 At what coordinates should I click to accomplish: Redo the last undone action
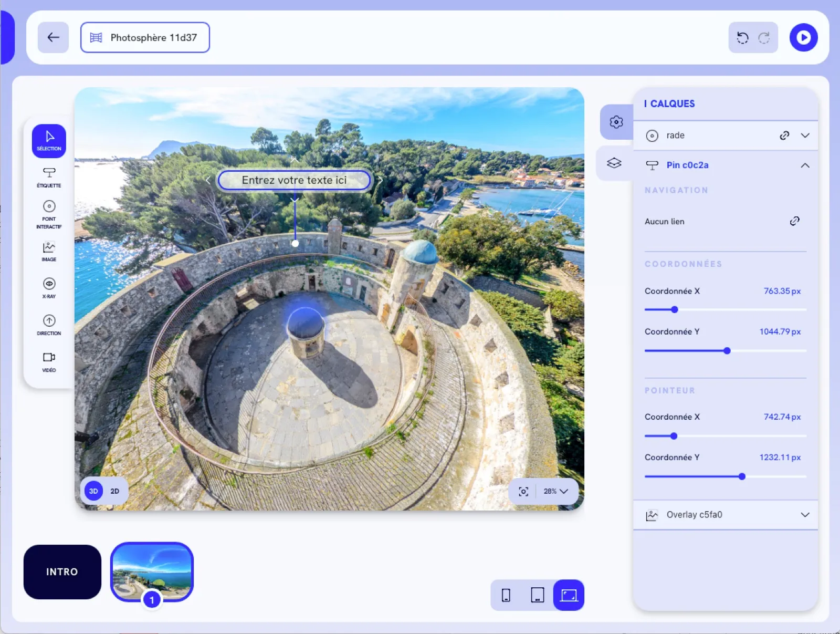coord(764,37)
